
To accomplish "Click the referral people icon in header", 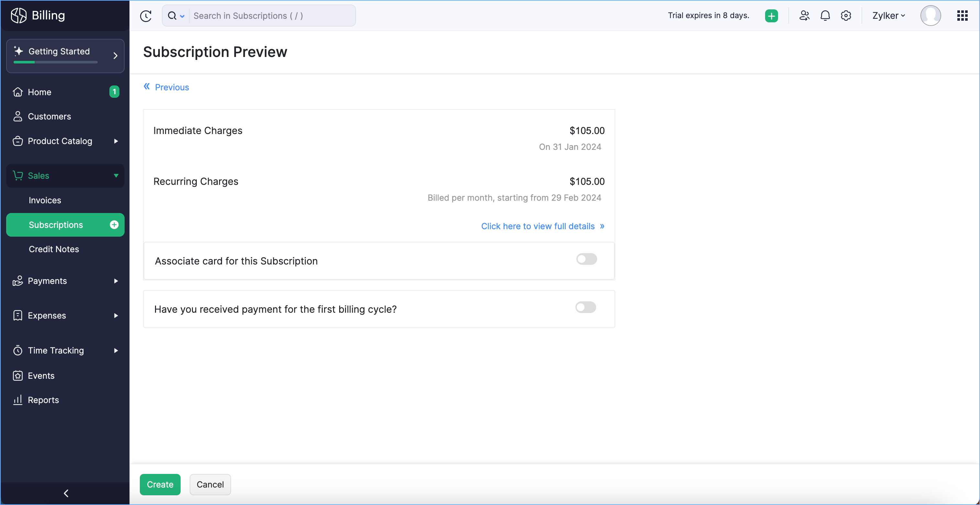I will coord(804,16).
